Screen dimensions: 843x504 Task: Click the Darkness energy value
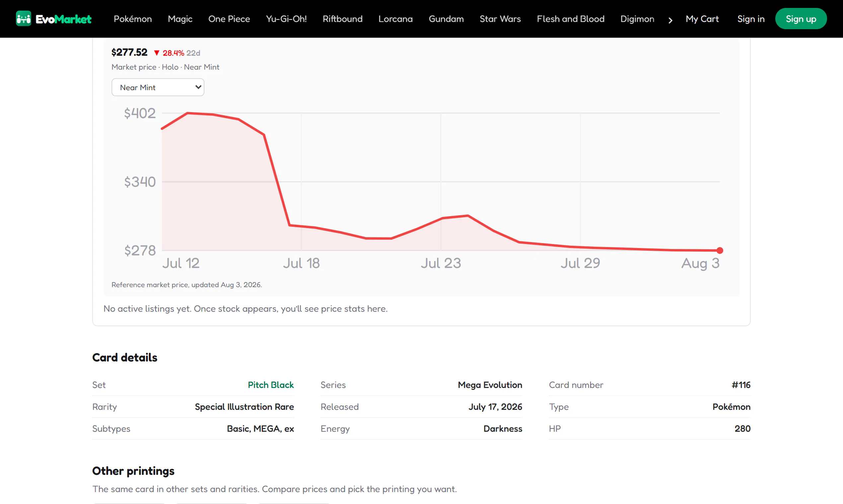(x=503, y=429)
